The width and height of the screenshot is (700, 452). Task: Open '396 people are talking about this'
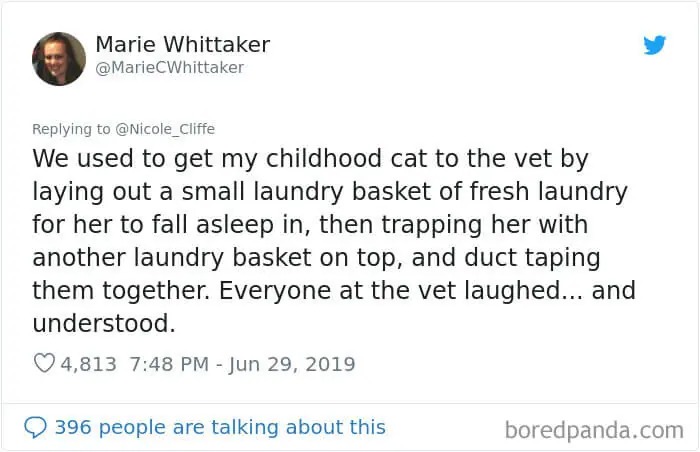[219, 427]
